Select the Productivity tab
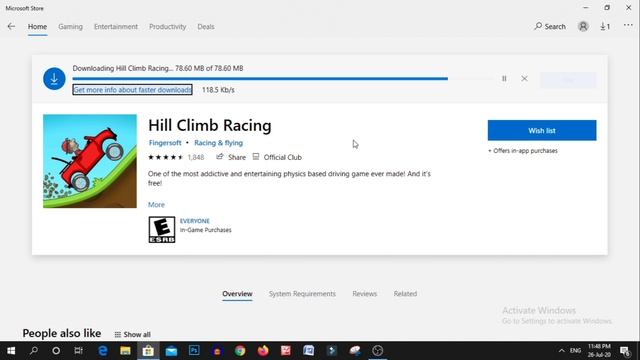The image size is (640, 360). point(167,27)
